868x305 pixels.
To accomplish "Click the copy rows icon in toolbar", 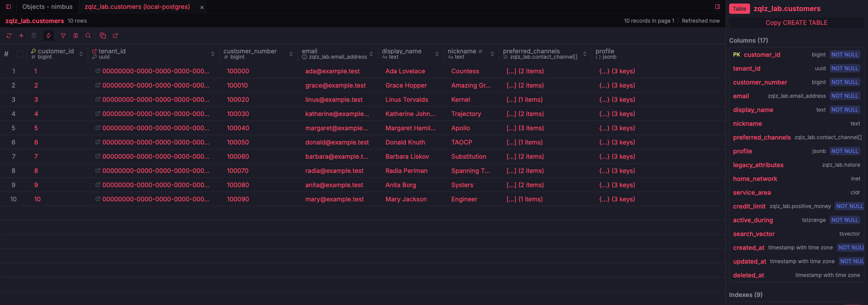I will pos(103,36).
